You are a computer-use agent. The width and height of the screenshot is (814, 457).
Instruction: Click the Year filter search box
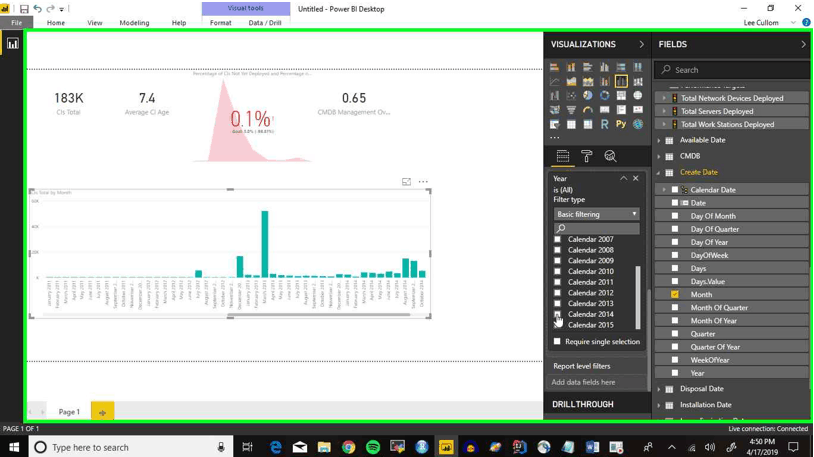[x=596, y=228]
